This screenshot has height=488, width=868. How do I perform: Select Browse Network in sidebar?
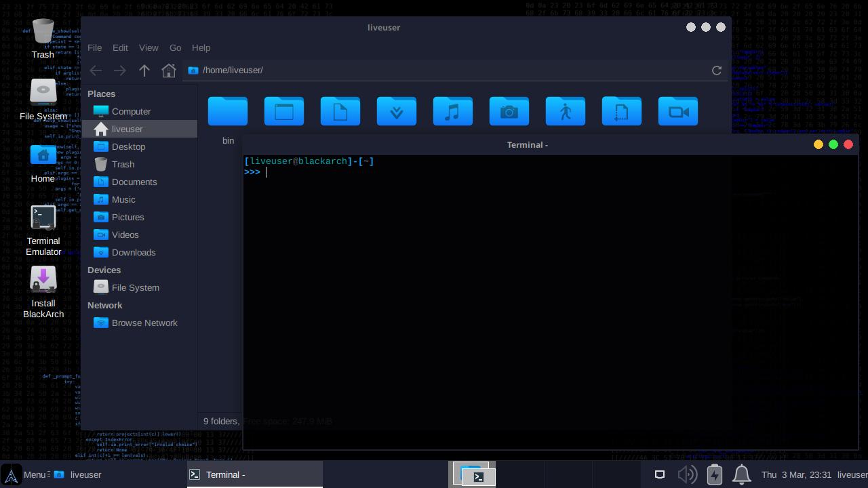pos(140,323)
